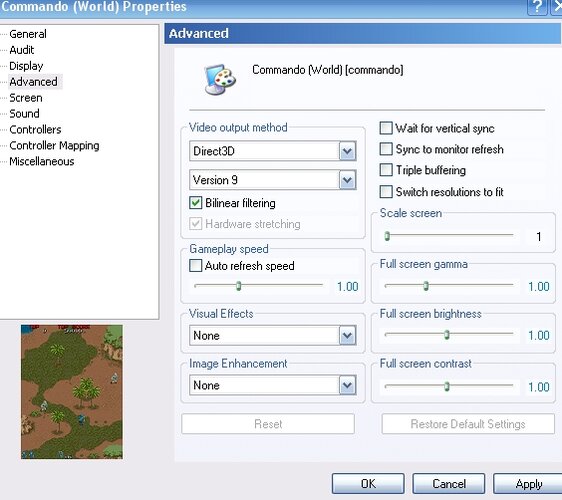The height and width of the screenshot is (500, 562).
Task: Enable Auto refresh speed
Action: tap(195, 266)
